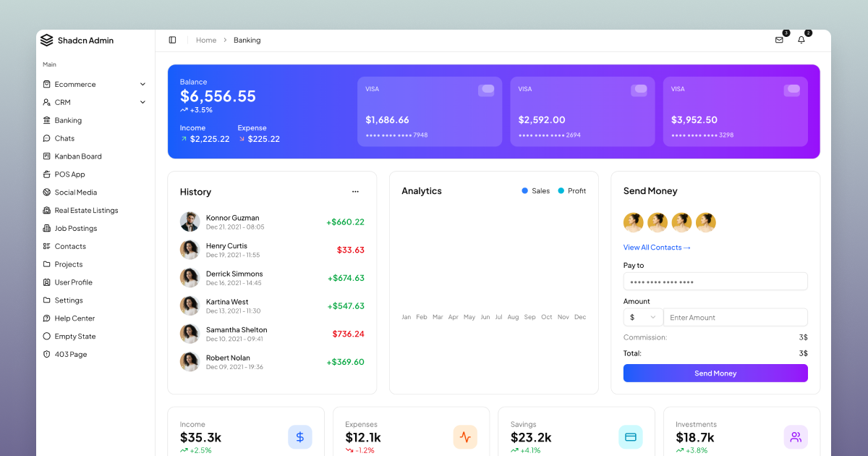Click the dollar sign Income icon
The width and height of the screenshot is (868, 456).
pos(299,437)
